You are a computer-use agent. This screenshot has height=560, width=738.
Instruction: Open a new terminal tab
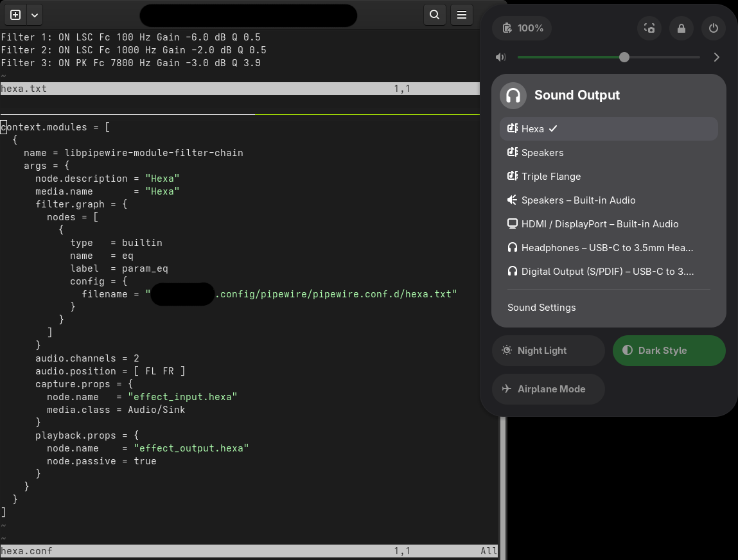(x=15, y=15)
